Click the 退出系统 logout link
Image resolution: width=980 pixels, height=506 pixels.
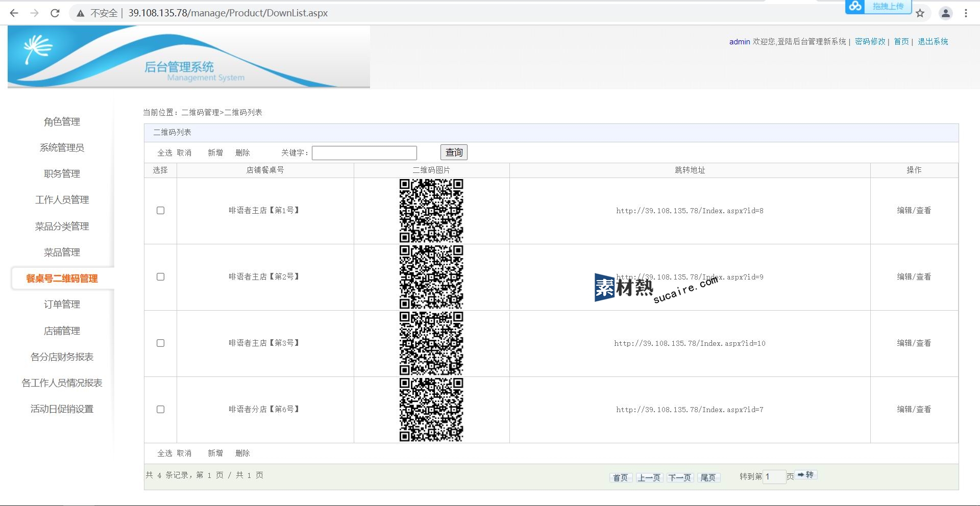click(933, 41)
